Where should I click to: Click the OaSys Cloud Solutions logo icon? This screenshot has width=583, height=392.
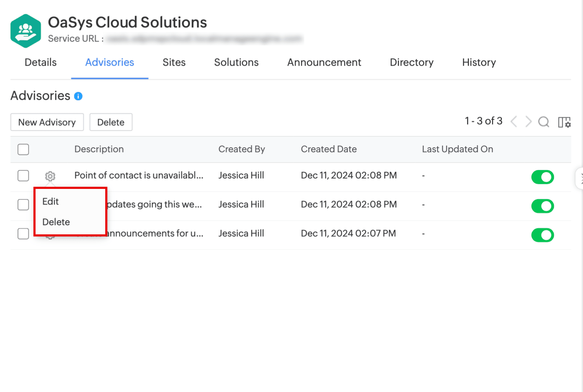click(26, 31)
